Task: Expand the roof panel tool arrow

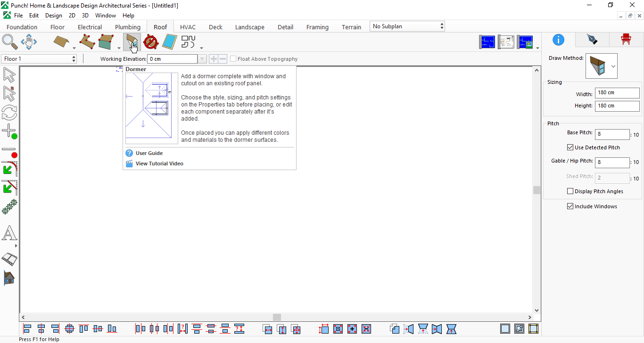Action: point(74,48)
